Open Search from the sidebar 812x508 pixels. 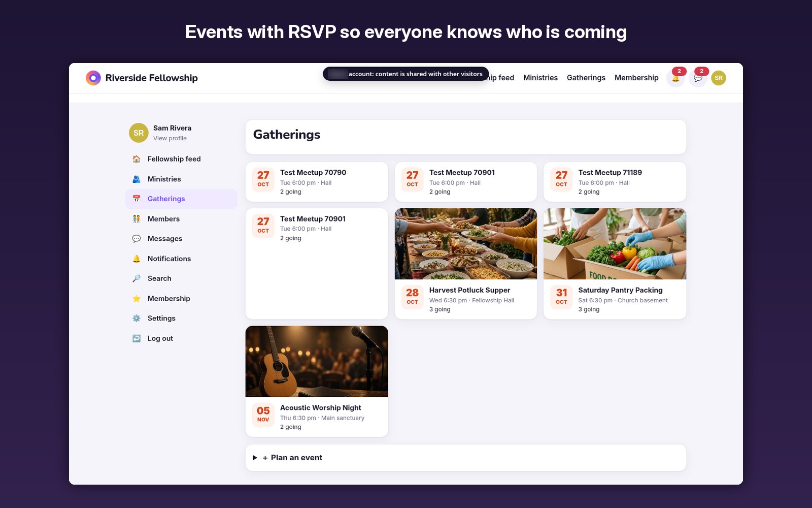click(181, 278)
